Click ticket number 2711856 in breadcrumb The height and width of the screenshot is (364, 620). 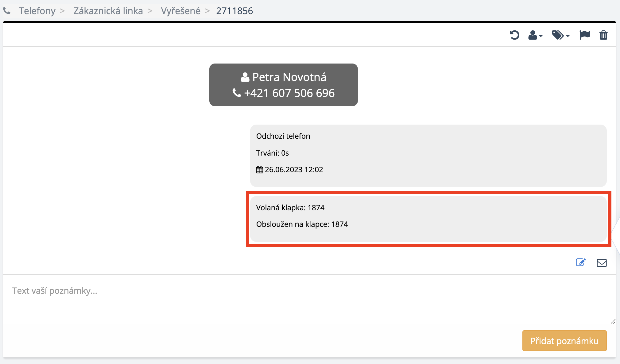pyautogui.click(x=234, y=11)
